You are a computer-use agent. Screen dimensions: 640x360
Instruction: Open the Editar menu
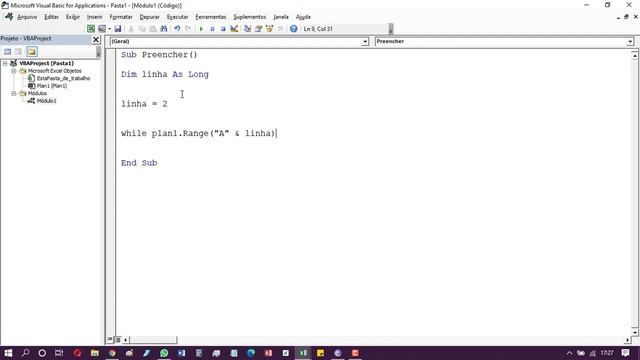(x=51, y=17)
